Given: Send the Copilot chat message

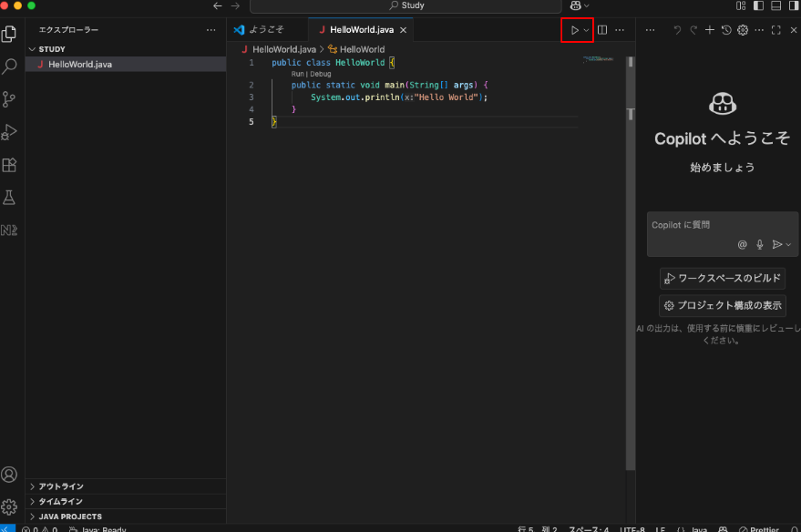Looking at the screenshot, I should pyautogui.click(x=776, y=244).
